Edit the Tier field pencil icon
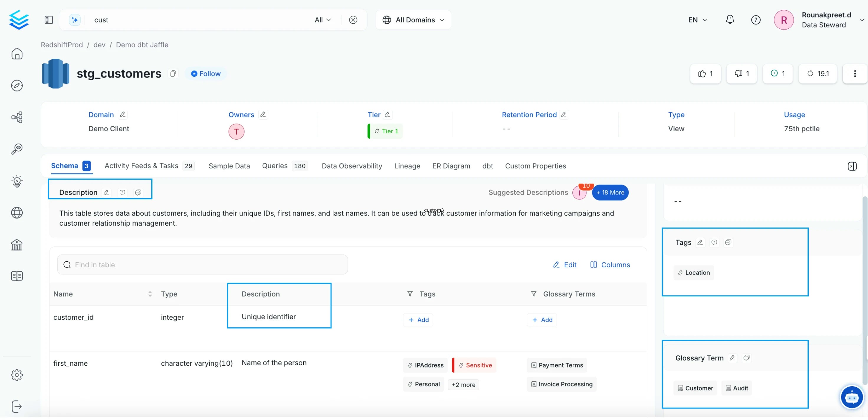The width and height of the screenshot is (868, 420). (x=388, y=115)
